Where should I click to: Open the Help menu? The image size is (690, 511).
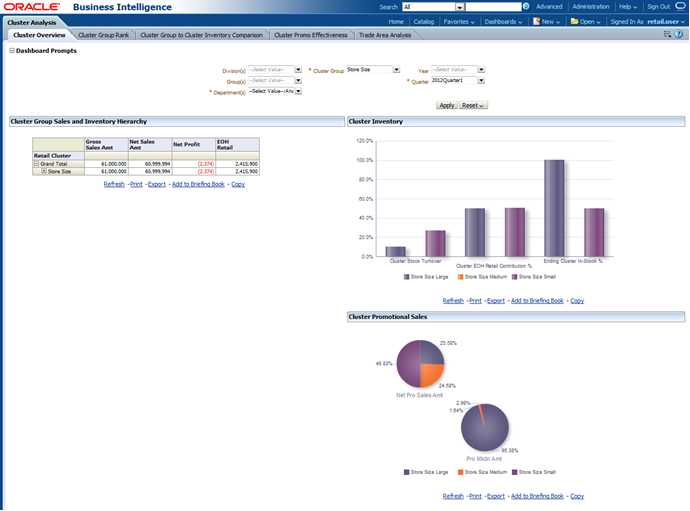628,7
